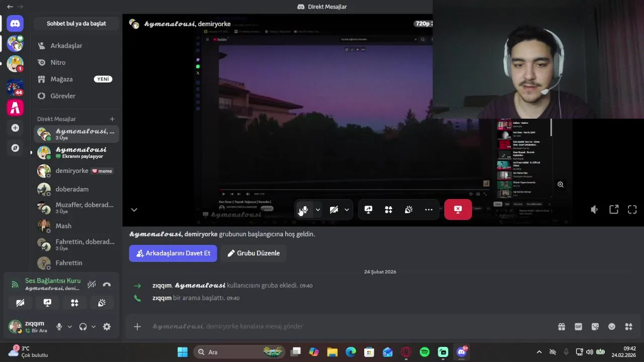The image size is (644, 362).
Task: Open the server with 44 notifications badge
Action: tap(15, 87)
